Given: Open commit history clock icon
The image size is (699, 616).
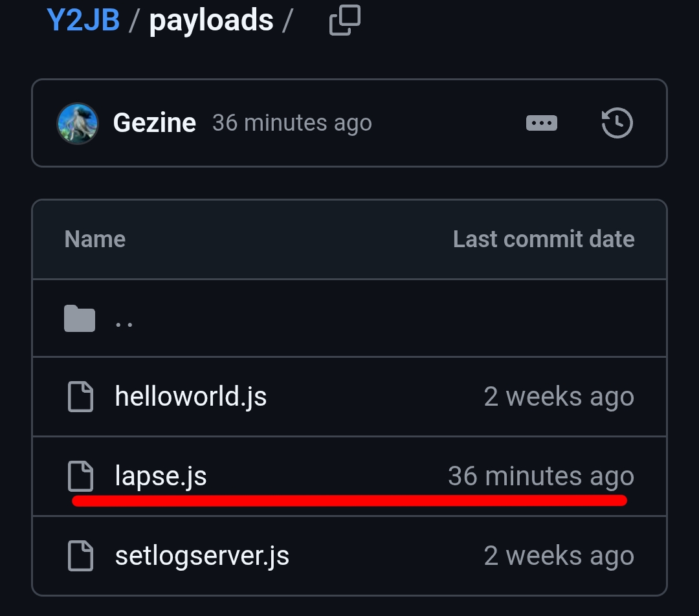Looking at the screenshot, I should click(617, 123).
